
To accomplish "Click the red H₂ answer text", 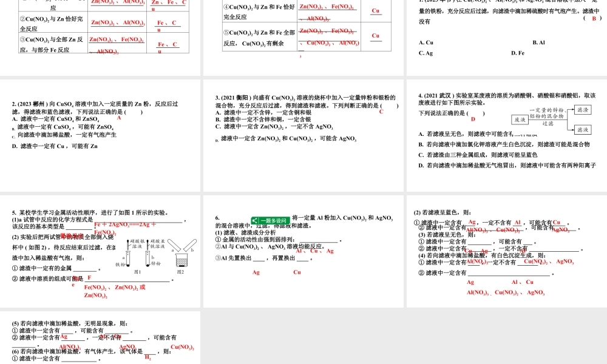I will point(148,357).
